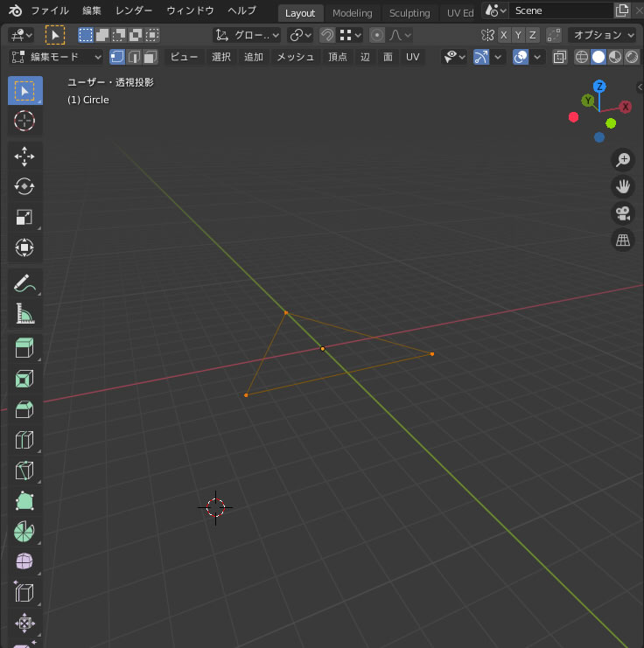644x648 pixels.
Task: Choose the Rotate tool
Action: coord(24,186)
